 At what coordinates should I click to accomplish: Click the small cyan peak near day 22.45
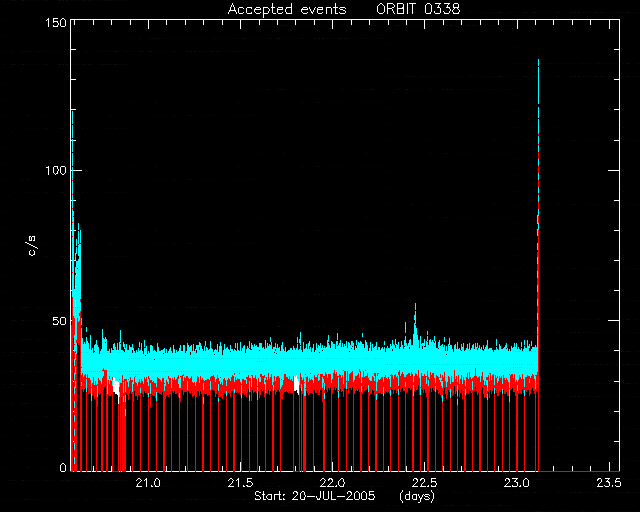[x=415, y=323]
